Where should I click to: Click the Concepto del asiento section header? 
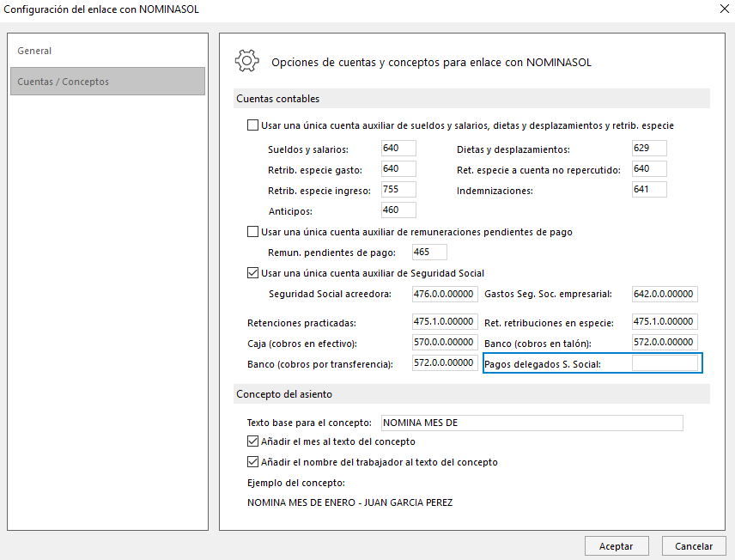471,394
